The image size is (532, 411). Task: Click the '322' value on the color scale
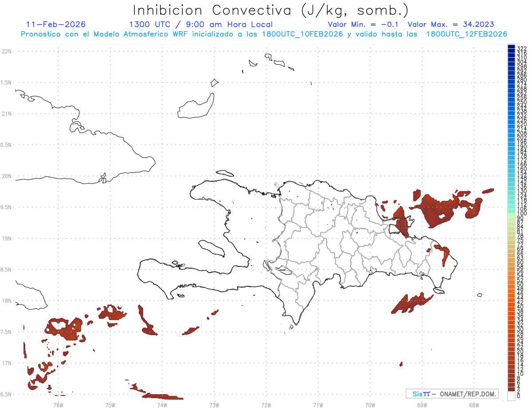[x=522, y=48]
